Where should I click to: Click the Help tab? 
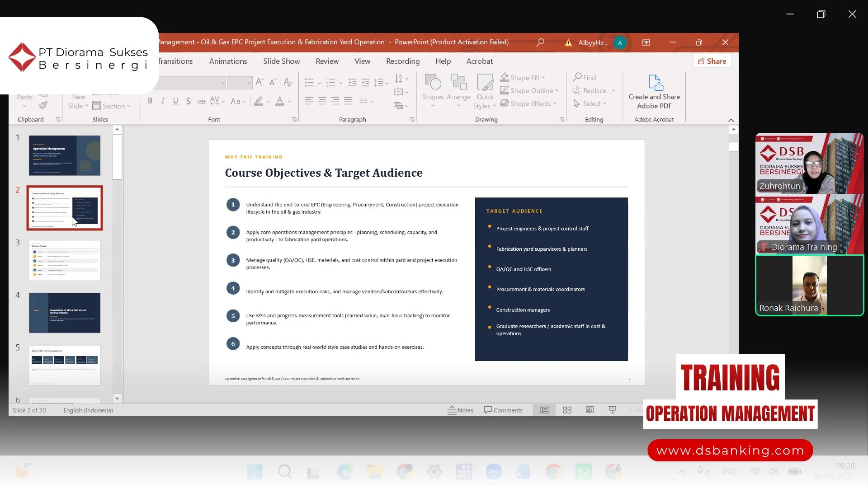[443, 61]
